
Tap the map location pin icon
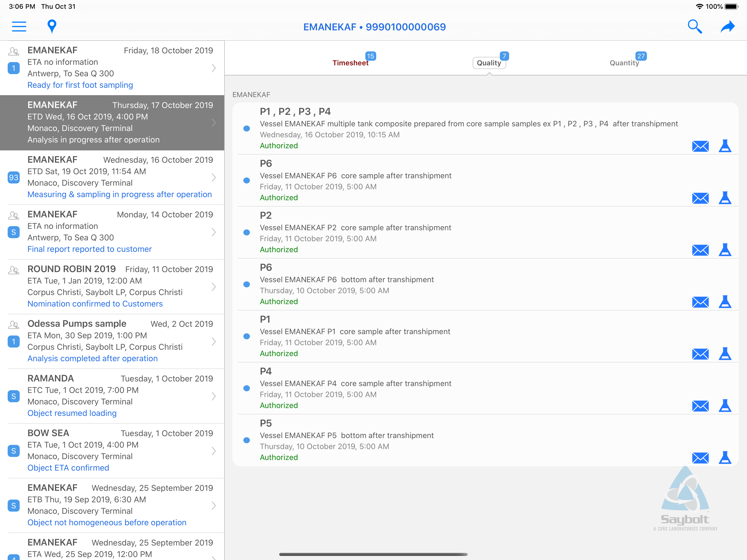(x=52, y=26)
